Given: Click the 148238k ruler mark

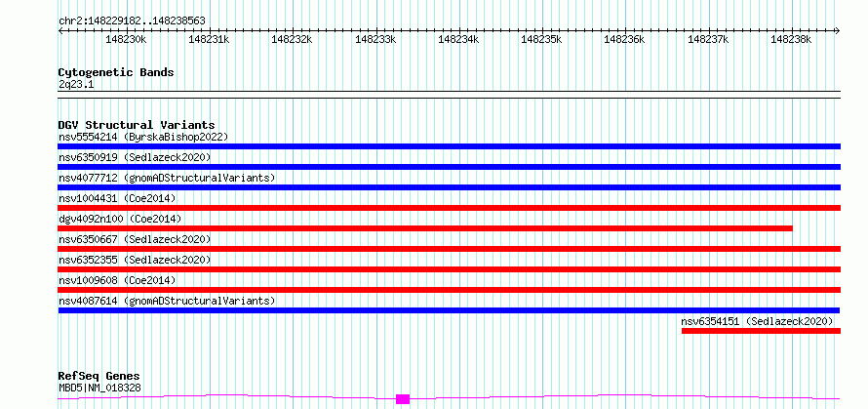Looking at the screenshot, I should pos(791,39).
